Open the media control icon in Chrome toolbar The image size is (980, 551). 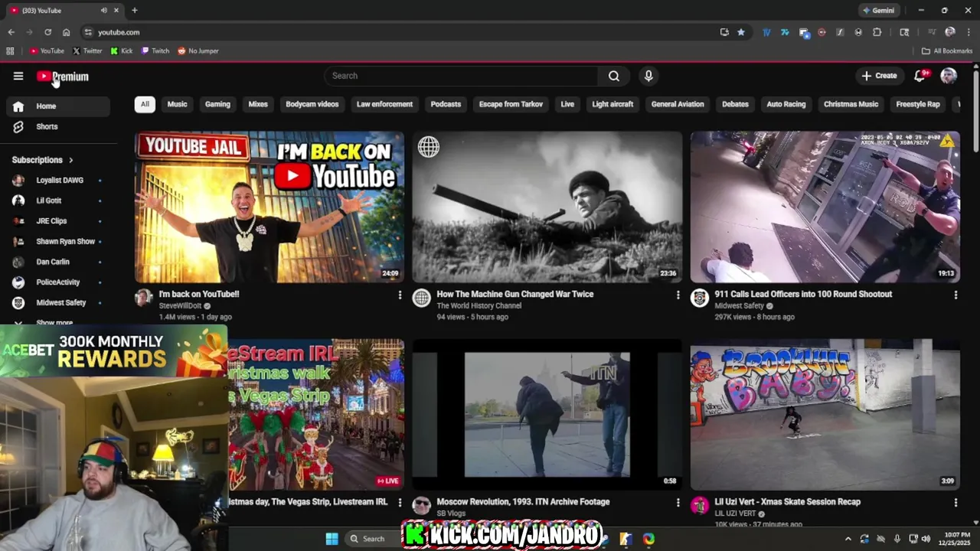click(932, 32)
